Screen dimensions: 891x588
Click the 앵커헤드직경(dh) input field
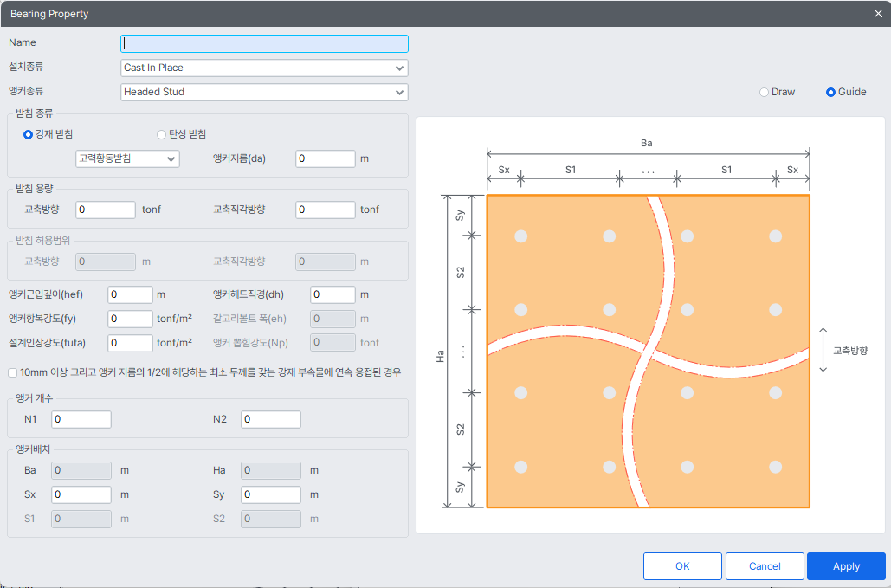point(333,294)
